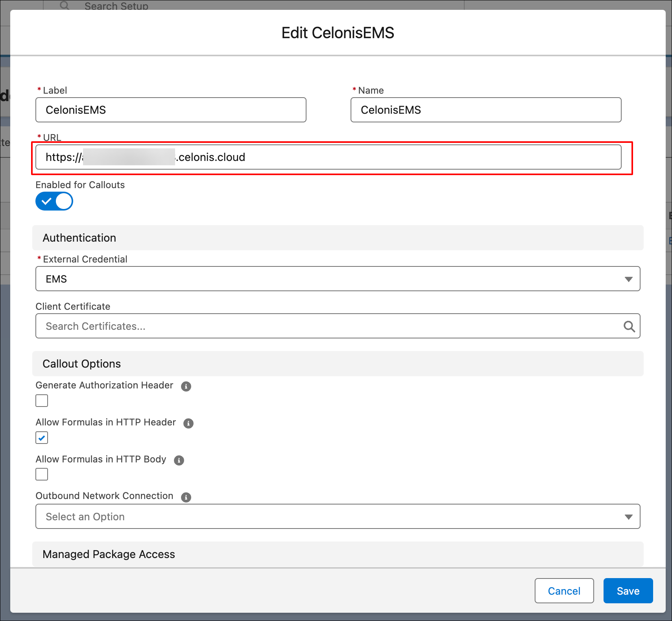
Task: Check Generate Authorization Header checkbox
Action: [42, 401]
